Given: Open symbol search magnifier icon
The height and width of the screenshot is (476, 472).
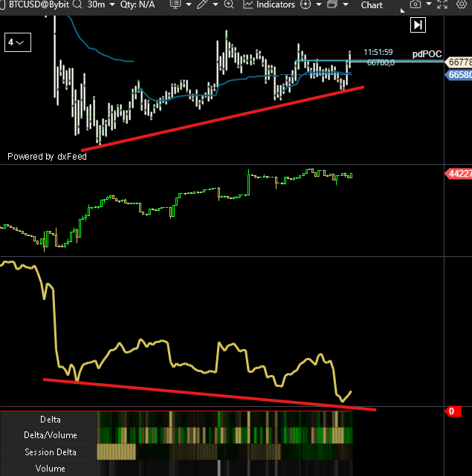Looking at the screenshot, I should (x=77, y=4).
